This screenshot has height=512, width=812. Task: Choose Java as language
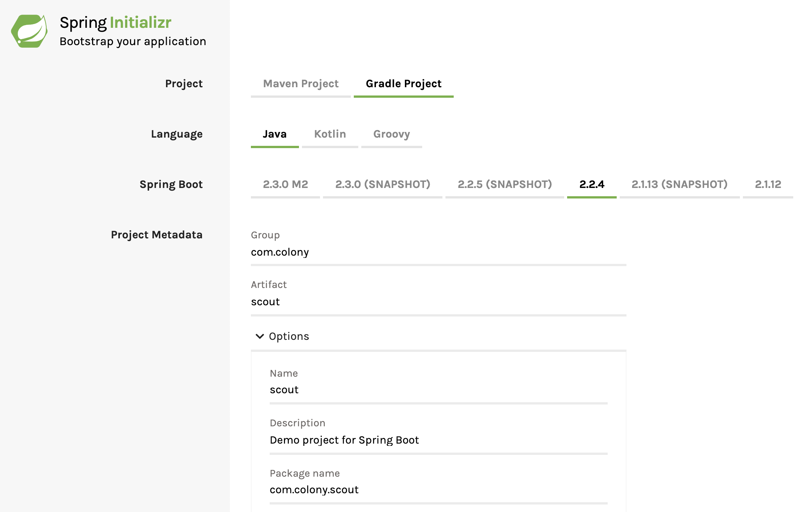(275, 134)
